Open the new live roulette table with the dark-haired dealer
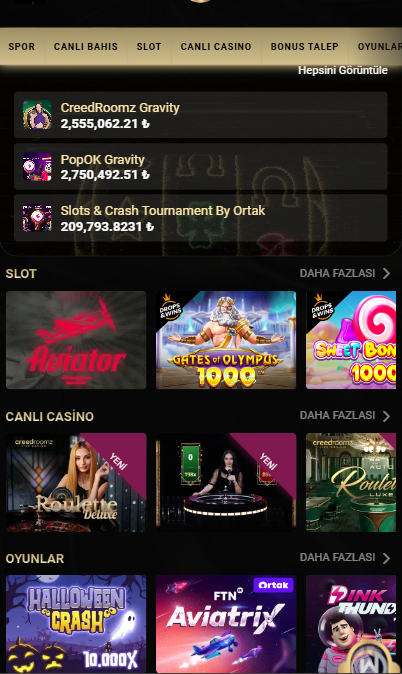The height and width of the screenshot is (674, 402). click(226, 482)
